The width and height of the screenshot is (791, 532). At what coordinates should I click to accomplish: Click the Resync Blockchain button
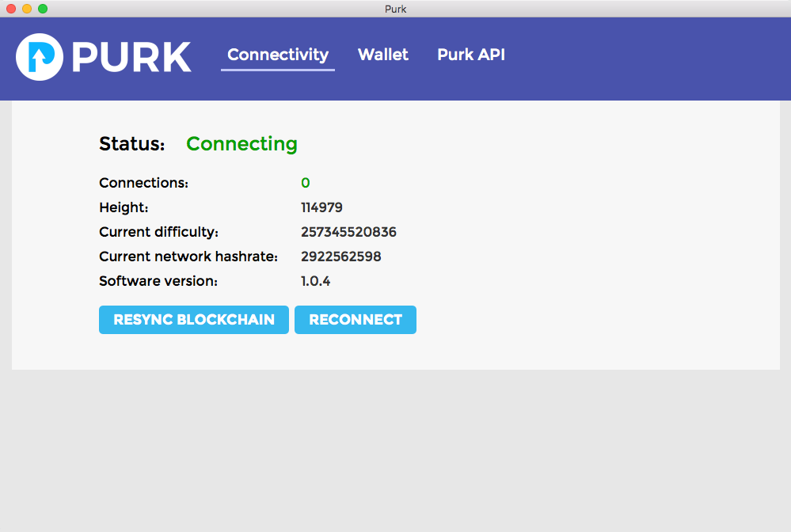(x=194, y=320)
